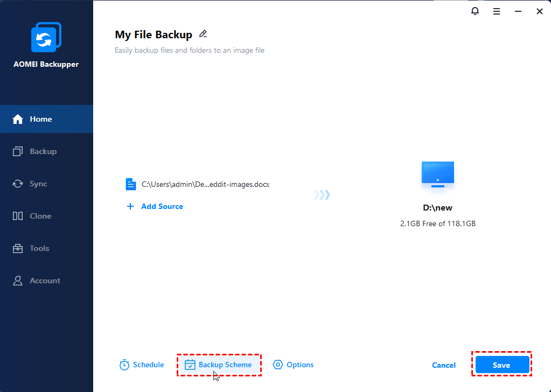Open the Clone section
This screenshot has height=392, width=551.
pos(46,216)
